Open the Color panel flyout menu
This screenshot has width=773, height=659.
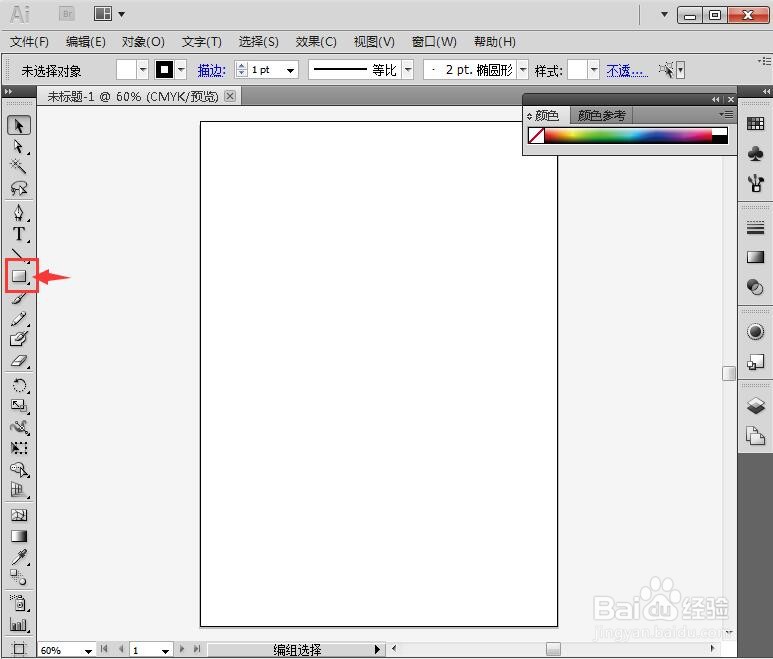726,114
